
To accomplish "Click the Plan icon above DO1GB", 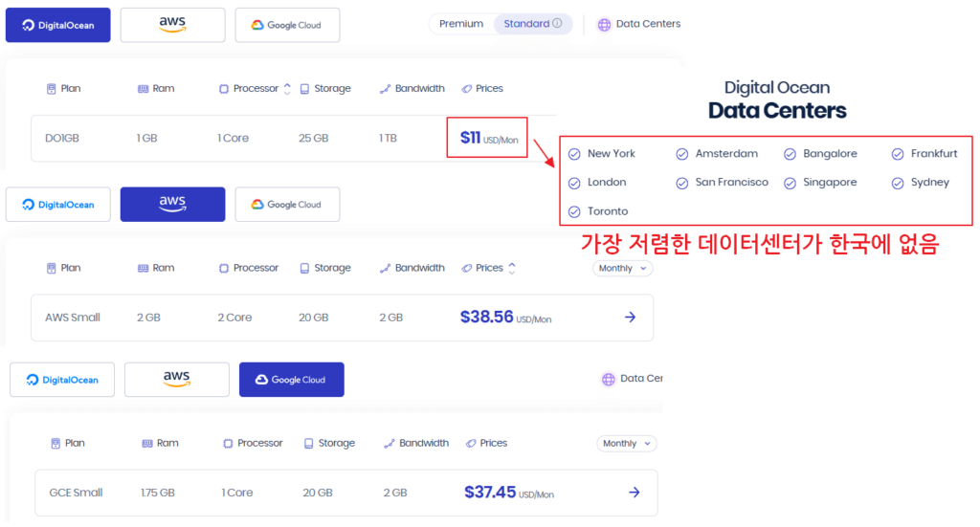I will tap(52, 89).
